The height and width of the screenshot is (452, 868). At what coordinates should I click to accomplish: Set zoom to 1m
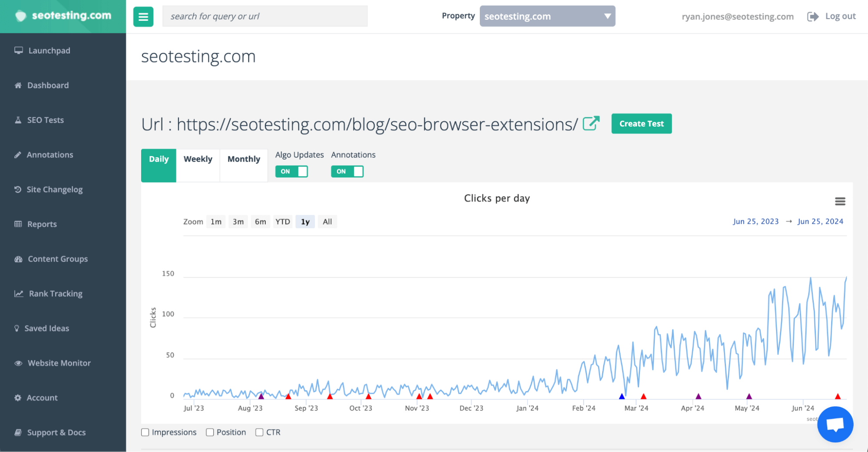(216, 222)
